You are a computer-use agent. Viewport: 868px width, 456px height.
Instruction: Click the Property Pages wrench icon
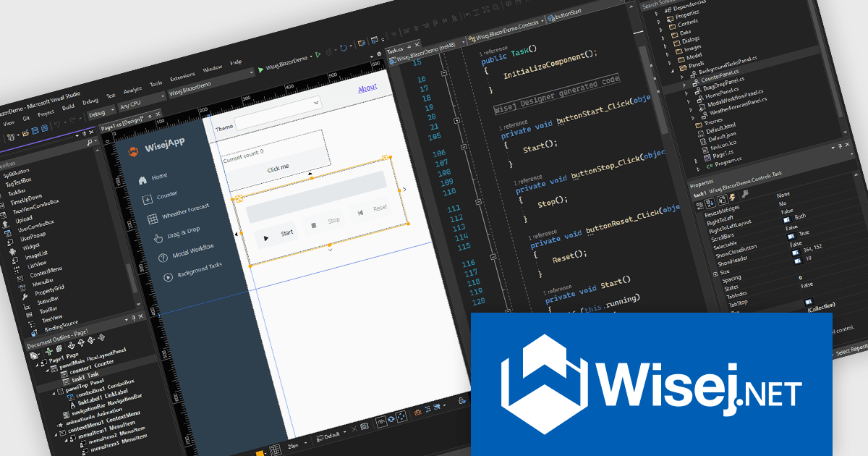(746, 193)
